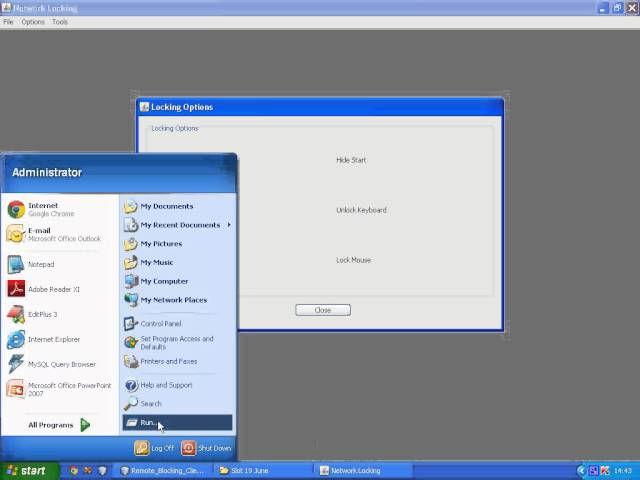
Task: Open Help and Support
Action: (x=177, y=385)
